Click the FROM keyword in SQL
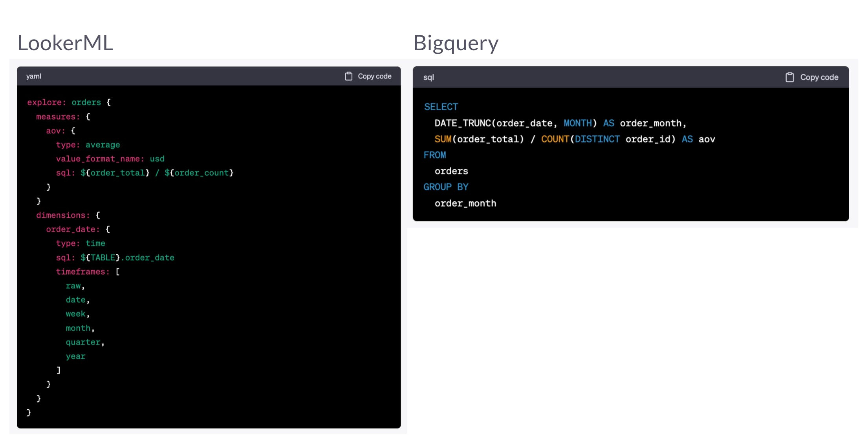This screenshot has width=868, height=445. 434,155
